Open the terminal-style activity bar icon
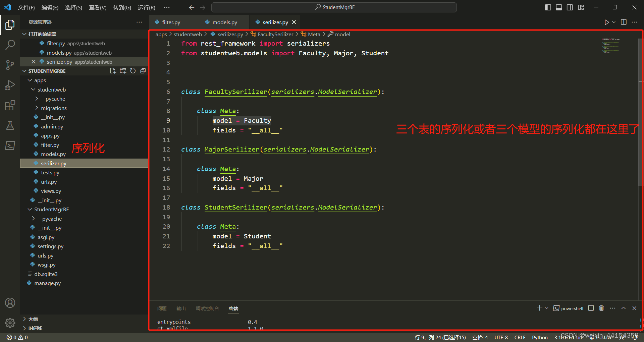The image size is (644, 342). (x=10, y=146)
